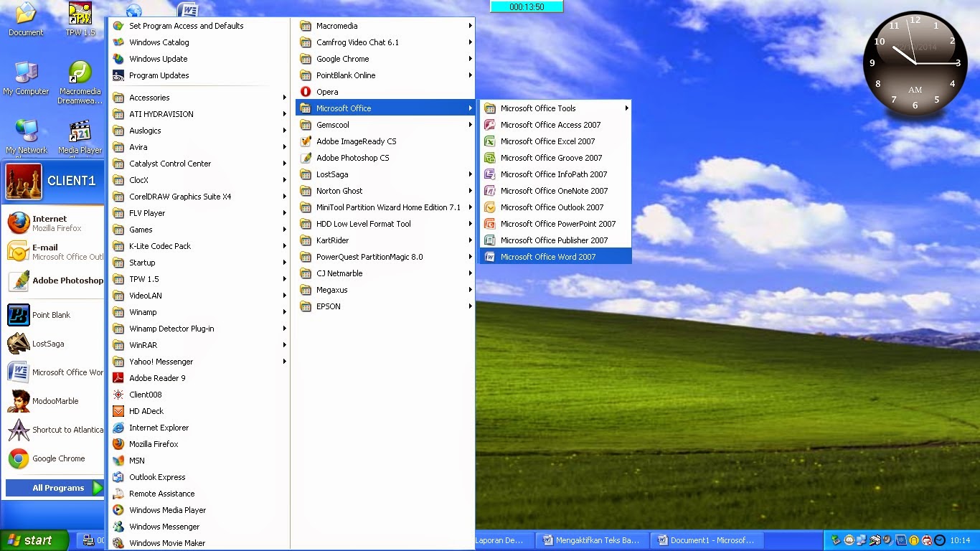The width and height of the screenshot is (980, 551).
Task: Expand the Norton Ghost folder
Action: 385,191
